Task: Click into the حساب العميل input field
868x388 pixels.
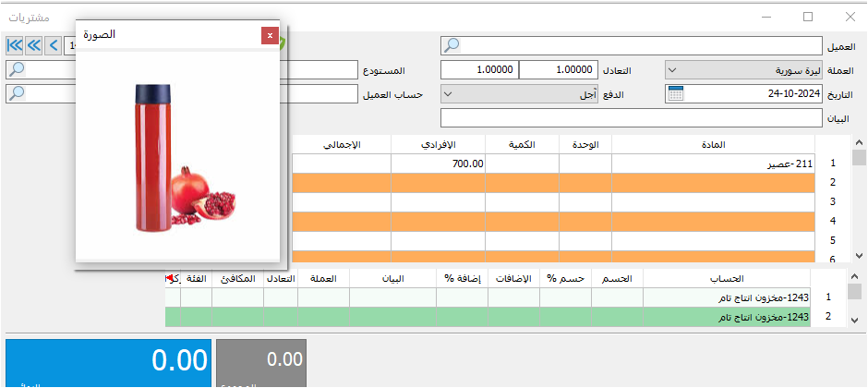Action: [x=320, y=93]
